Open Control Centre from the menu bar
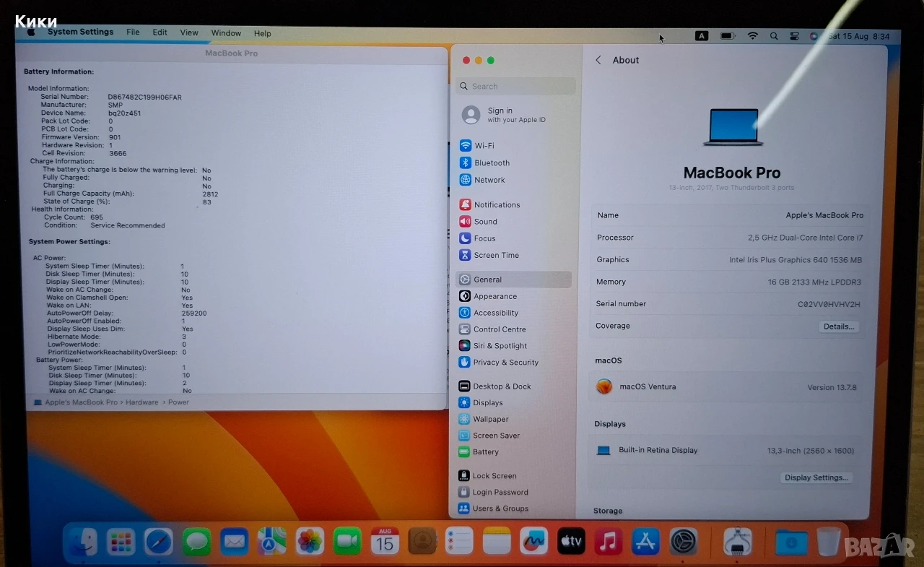Image resolution: width=924 pixels, height=567 pixels. (795, 36)
